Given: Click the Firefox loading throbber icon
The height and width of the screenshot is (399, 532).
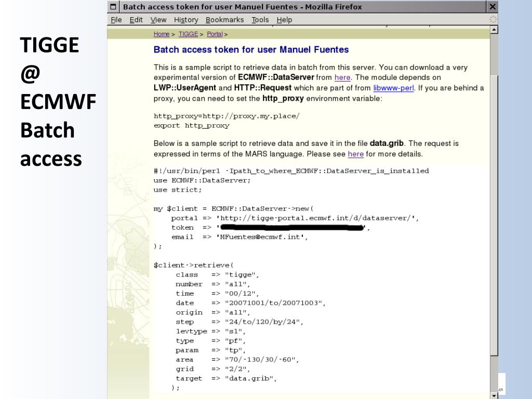Looking at the screenshot, I should click(x=493, y=20).
